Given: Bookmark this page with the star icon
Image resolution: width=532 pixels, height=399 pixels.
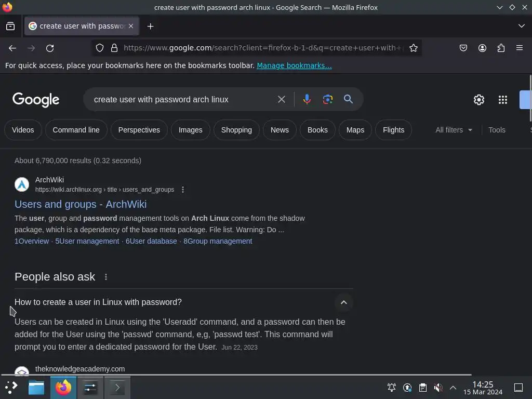Looking at the screenshot, I should (x=413, y=48).
